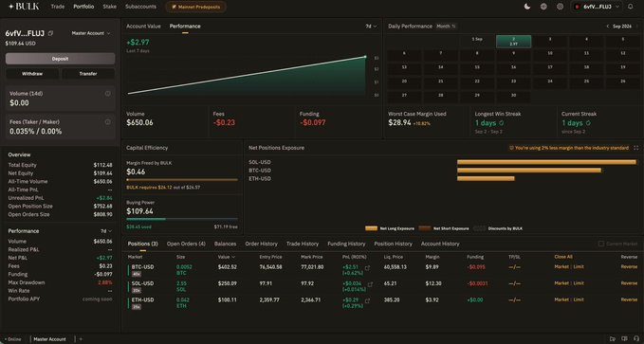Screen dimensions: 644x344
Task: Click the Net Long Exposure legend swatch
Action: [x=371, y=228]
